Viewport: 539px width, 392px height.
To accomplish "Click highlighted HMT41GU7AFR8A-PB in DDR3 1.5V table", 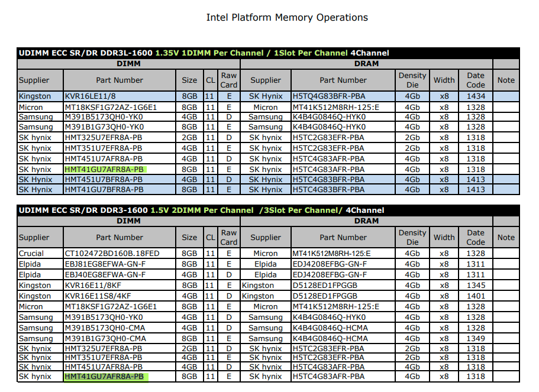I will [104, 377].
